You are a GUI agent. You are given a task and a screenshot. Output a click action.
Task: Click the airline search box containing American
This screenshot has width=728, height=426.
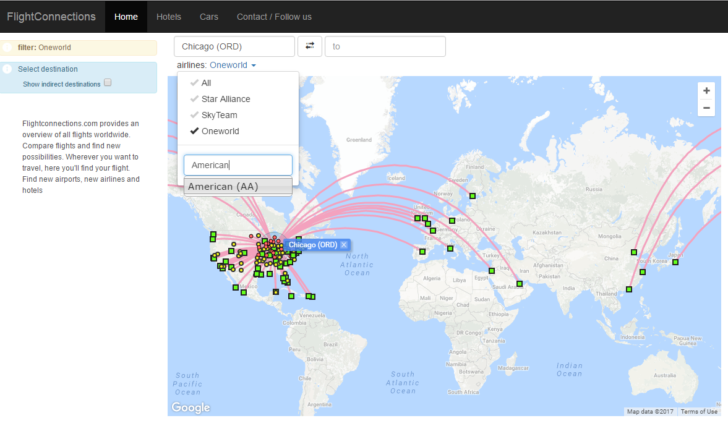pyautogui.click(x=238, y=165)
